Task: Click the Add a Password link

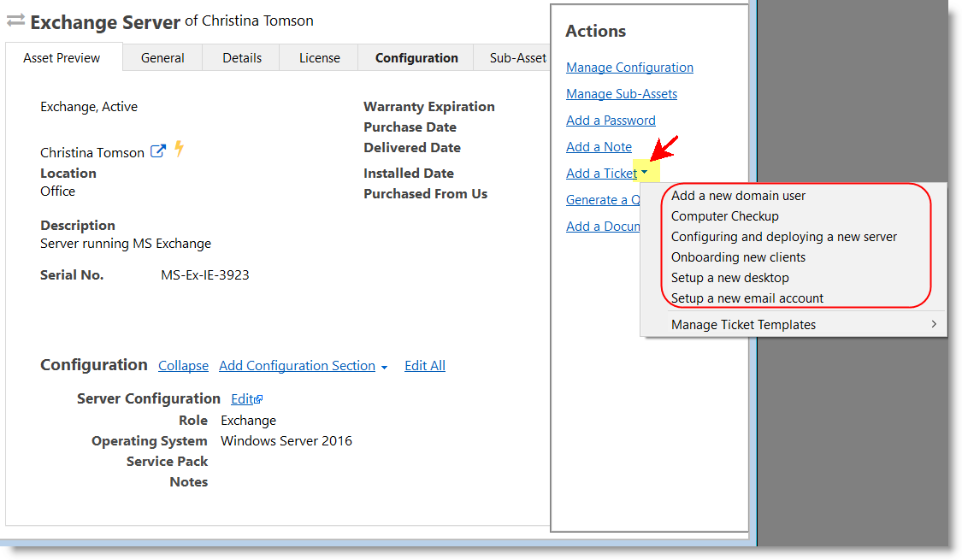Action: point(611,121)
